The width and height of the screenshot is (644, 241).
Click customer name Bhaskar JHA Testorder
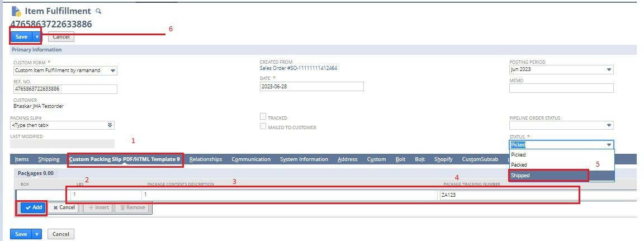39,106
